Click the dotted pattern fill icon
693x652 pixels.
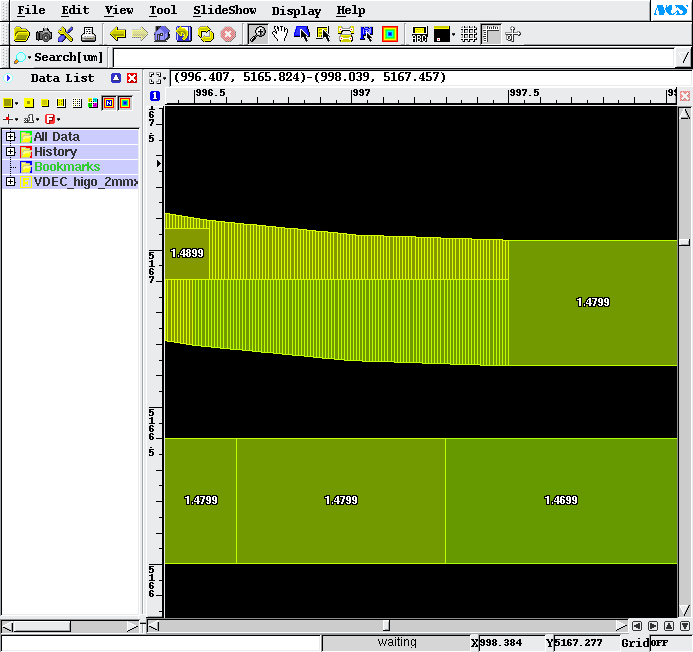77,103
